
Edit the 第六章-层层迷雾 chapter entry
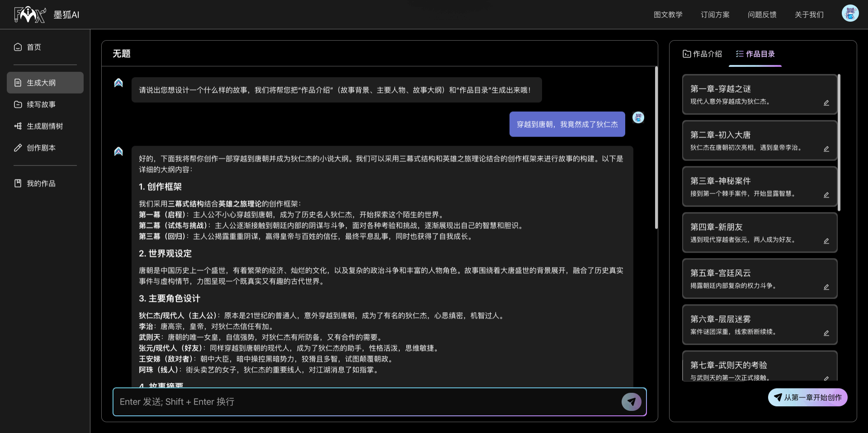tap(826, 333)
